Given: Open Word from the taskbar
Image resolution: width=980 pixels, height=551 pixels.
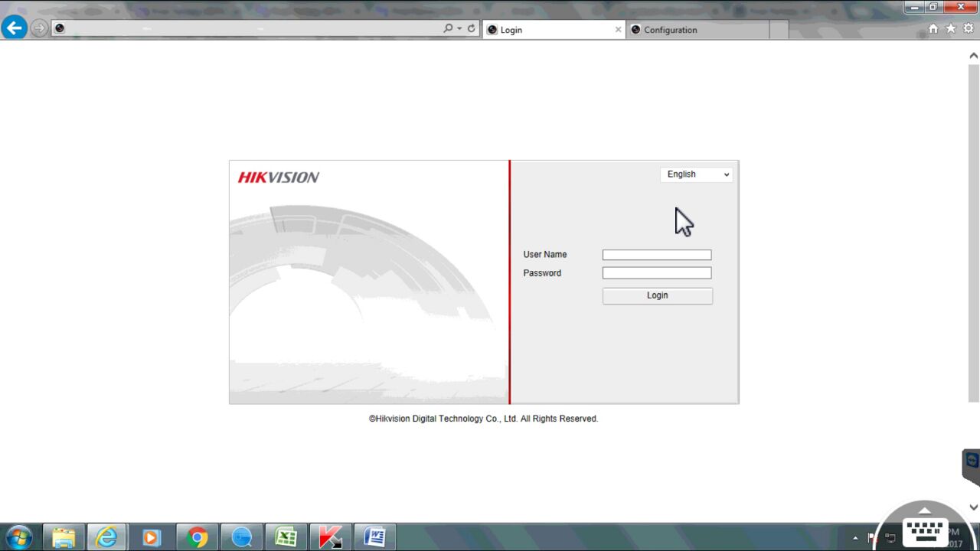Looking at the screenshot, I should pyautogui.click(x=374, y=537).
